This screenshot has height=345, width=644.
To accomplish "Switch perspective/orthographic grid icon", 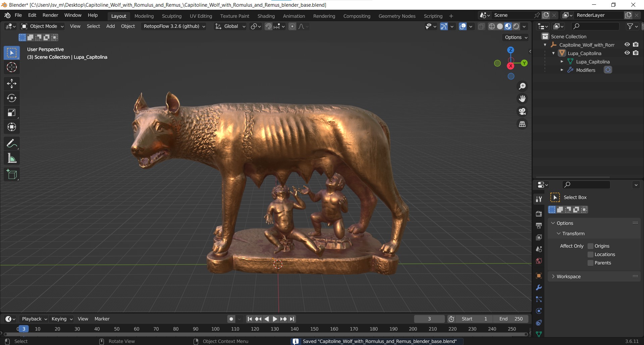I will click(522, 124).
